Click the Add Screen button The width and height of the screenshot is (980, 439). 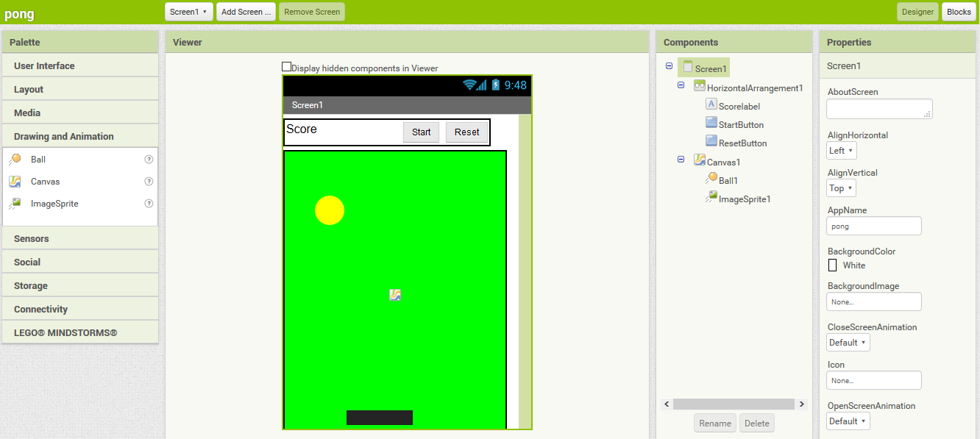coord(246,12)
